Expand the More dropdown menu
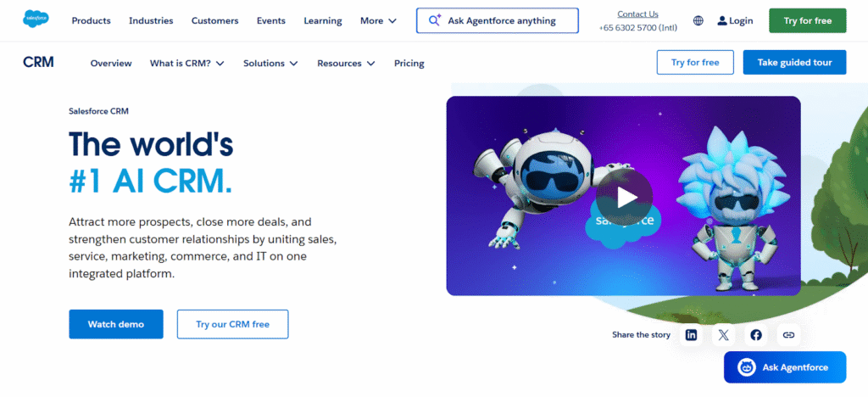 378,20
